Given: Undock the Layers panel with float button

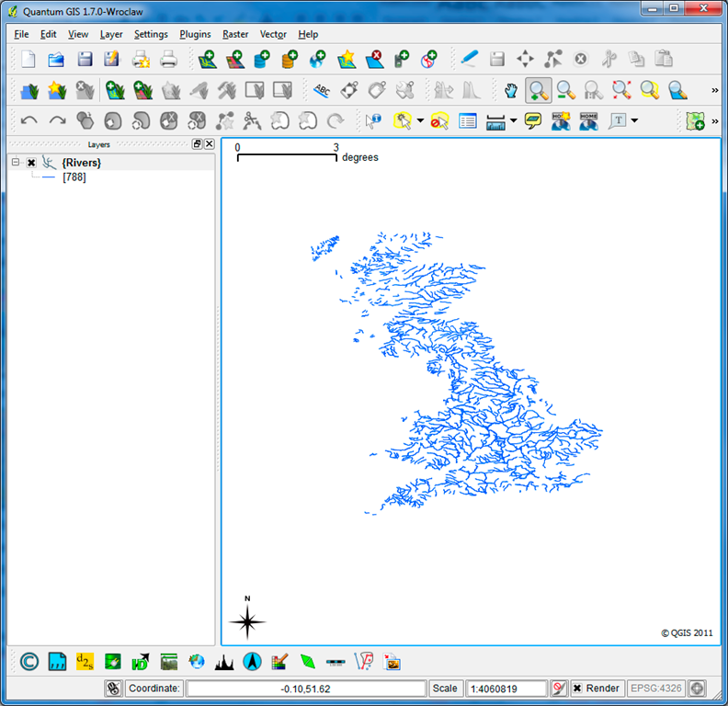Looking at the screenshot, I should click(198, 144).
